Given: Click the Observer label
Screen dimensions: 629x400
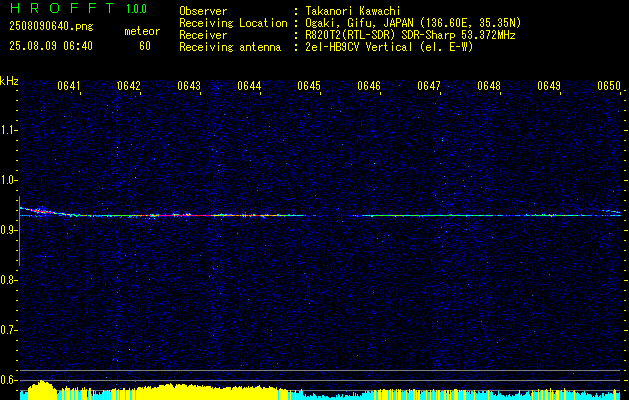Looking at the screenshot, I should (203, 11).
